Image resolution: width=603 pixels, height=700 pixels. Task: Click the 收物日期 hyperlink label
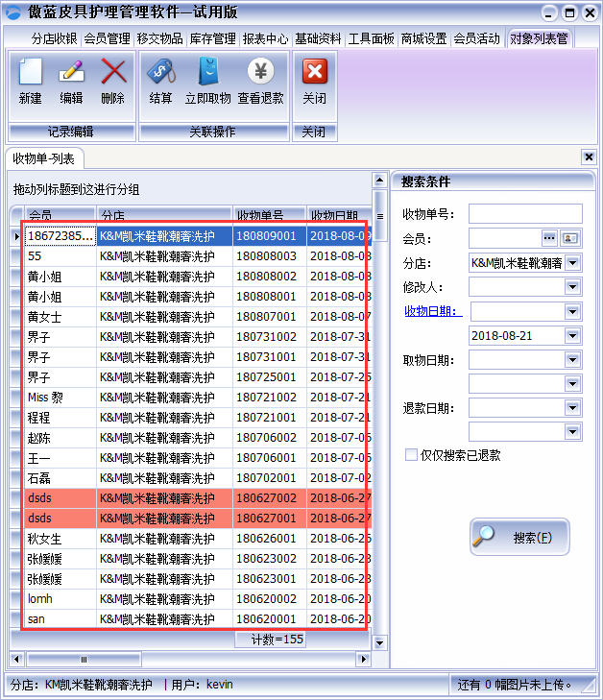click(433, 311)
